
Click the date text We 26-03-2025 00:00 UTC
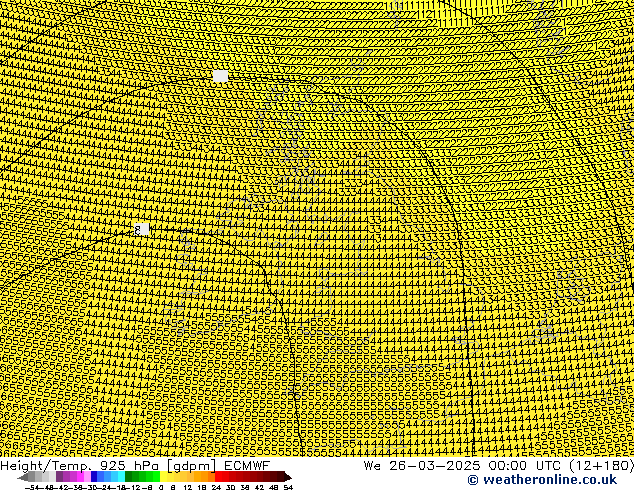point(464,466)
